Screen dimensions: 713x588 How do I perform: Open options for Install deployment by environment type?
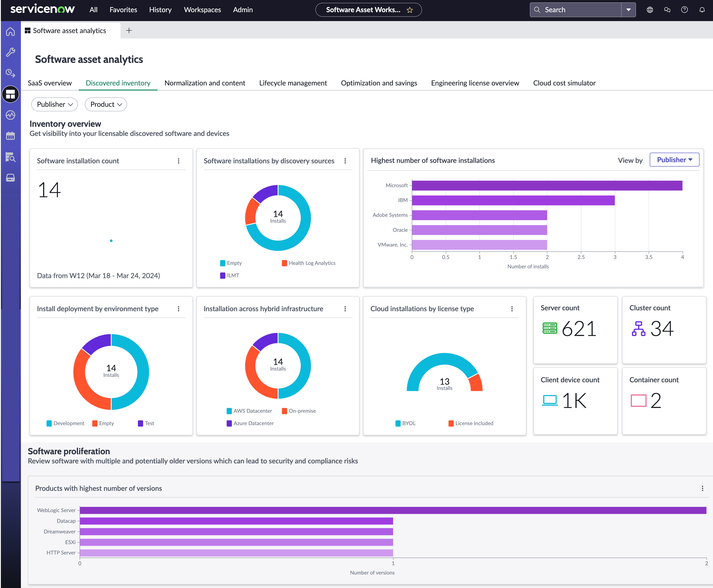pos(179,309)
